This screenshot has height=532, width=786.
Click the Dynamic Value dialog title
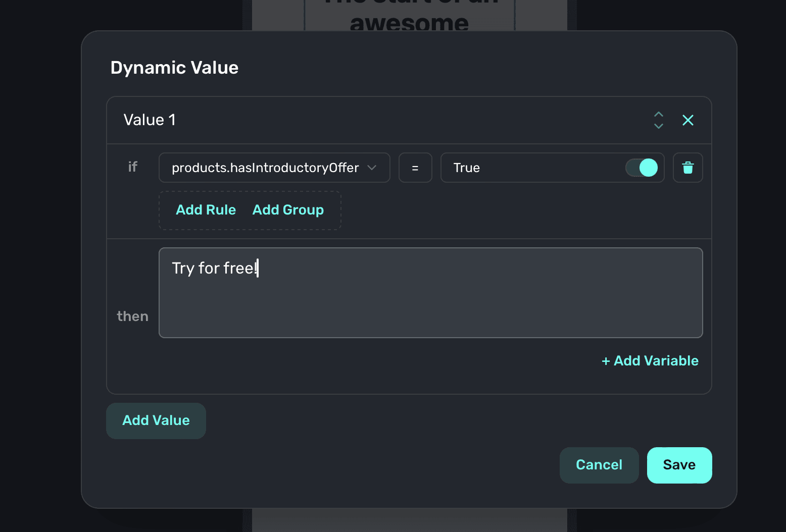[174, 68]
